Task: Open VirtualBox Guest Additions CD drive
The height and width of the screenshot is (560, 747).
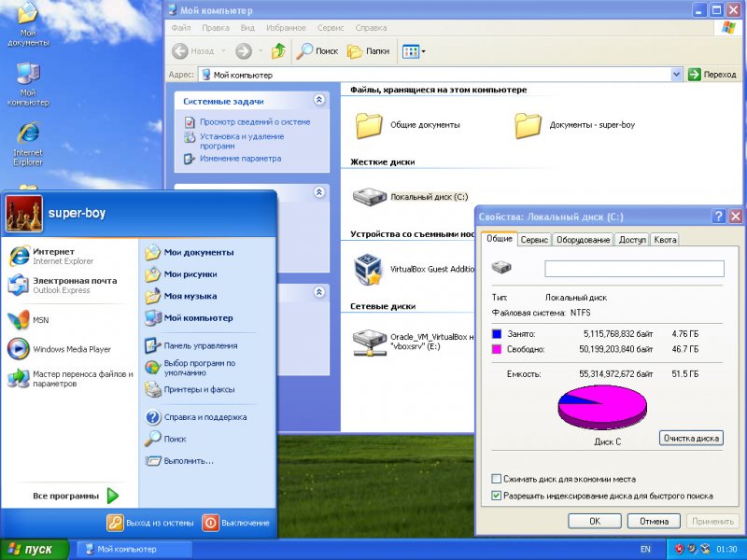Action: tap(414, 269)
